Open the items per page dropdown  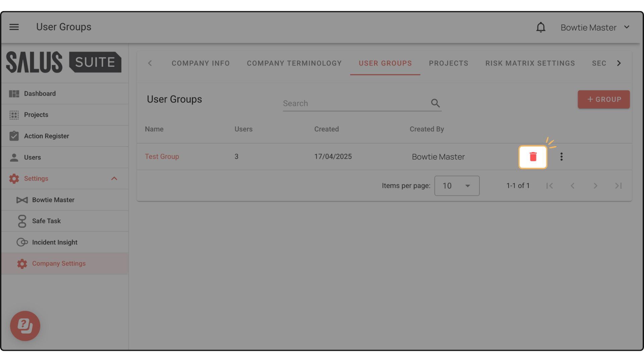457,186
